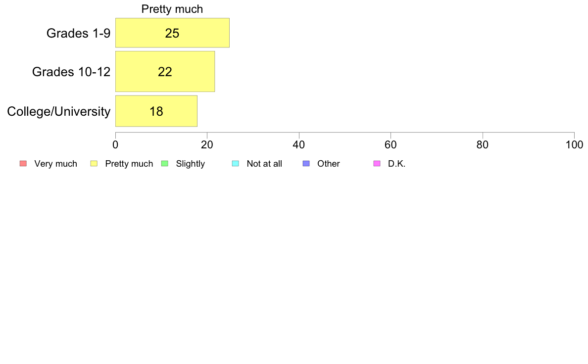Select the Grades 10-12 bar showing 22
Screen dimensions: 588x364
pos(165,72)
